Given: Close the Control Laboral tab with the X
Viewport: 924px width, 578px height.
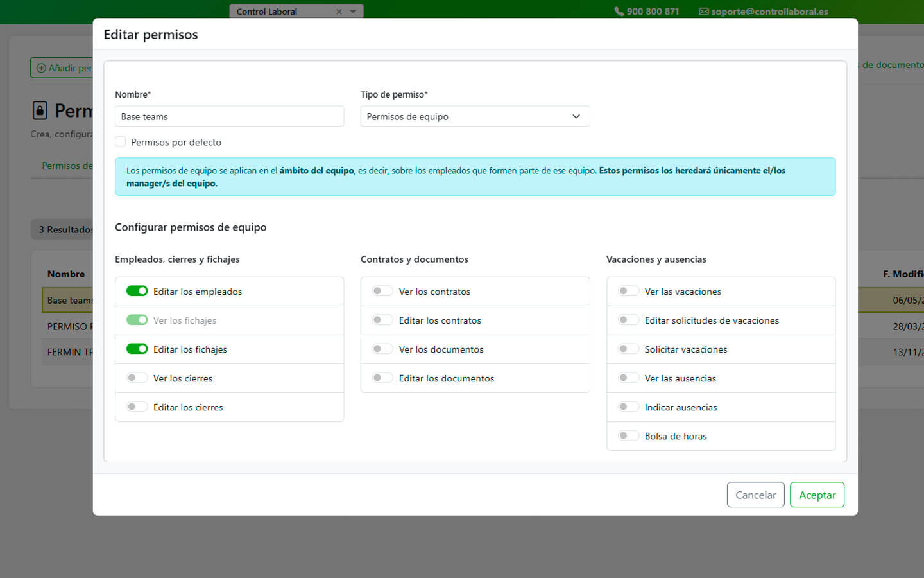Looking at the screenshot, I should click(339, 12).
